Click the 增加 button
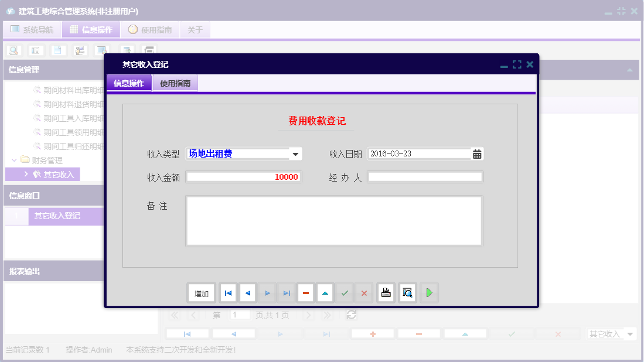The image size is (644, 362). pyautogui.click(x=201, y=292)
